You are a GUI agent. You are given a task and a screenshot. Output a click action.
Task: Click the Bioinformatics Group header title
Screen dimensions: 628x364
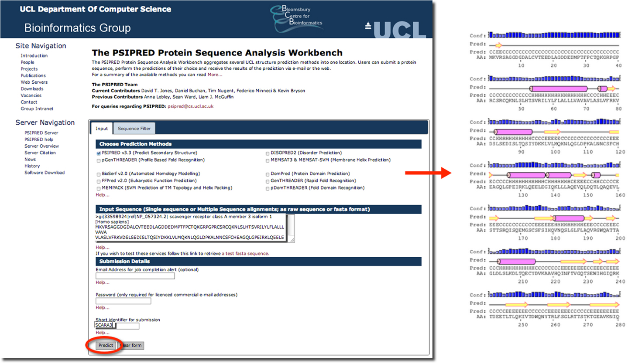click(77, 28)
